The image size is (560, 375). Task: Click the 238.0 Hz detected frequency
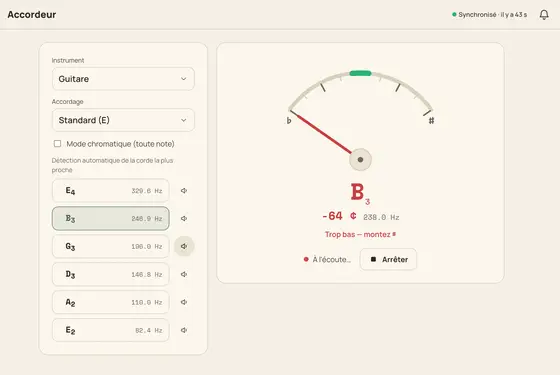coord(381,217)
